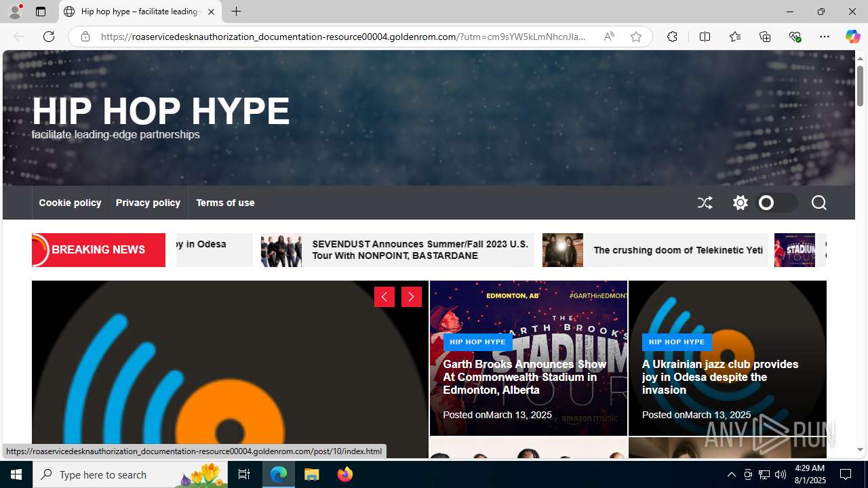Open the Tab actions menu icon
The image size is (868, 488).
[41, 12]
